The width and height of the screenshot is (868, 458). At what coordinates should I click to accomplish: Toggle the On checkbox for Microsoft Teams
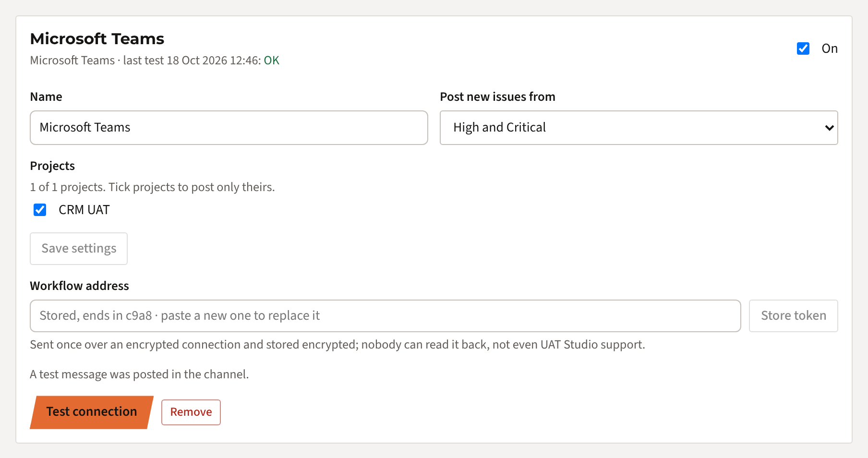pyautogui.click(x=803, y=48)
